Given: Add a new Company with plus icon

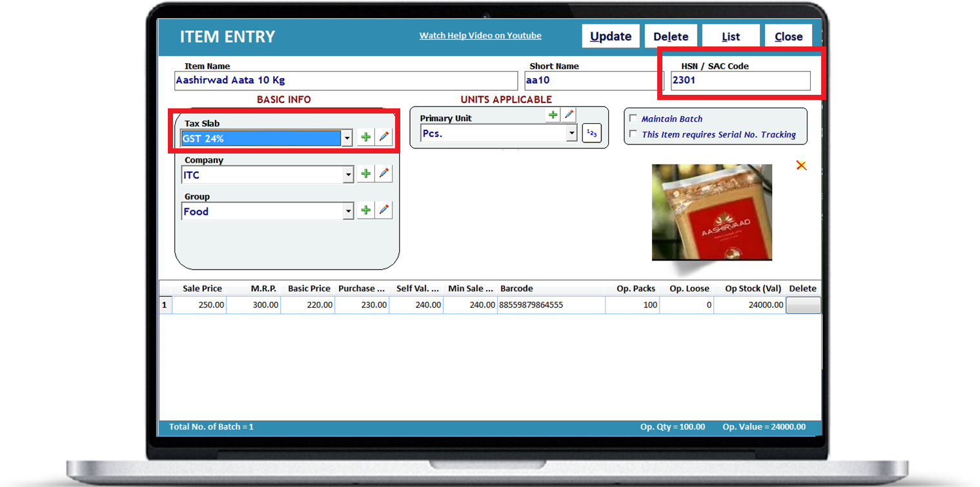Looking at the screenshot, I should coord(365,174).
